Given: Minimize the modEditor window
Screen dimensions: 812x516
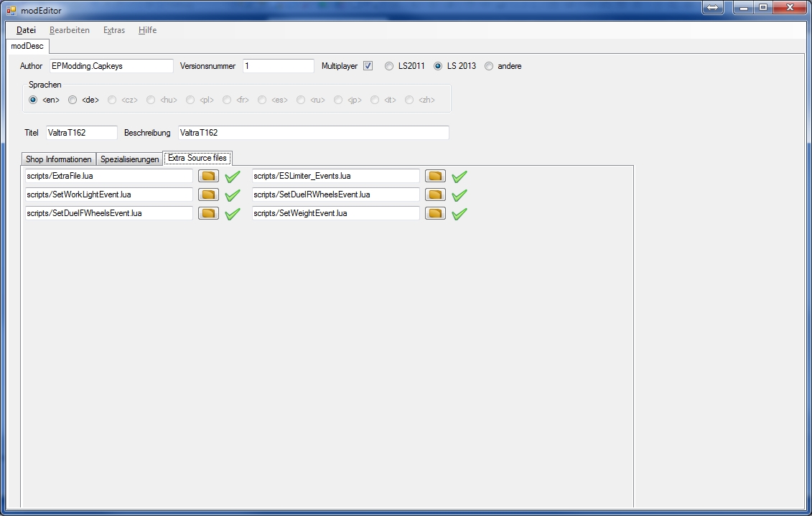Looking at the screenshot, I should coord(744,7).
